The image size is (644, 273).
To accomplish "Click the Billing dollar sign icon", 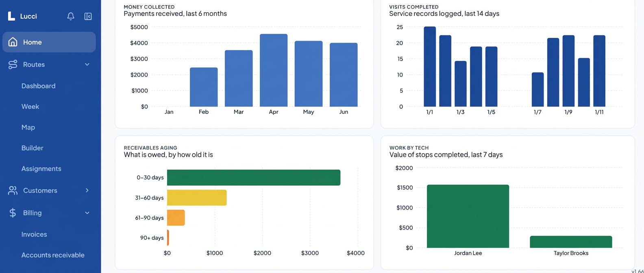I will [13, 212].
